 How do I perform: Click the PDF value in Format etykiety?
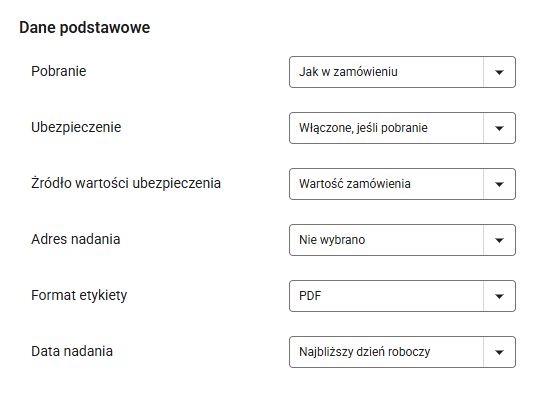(310, 296)
